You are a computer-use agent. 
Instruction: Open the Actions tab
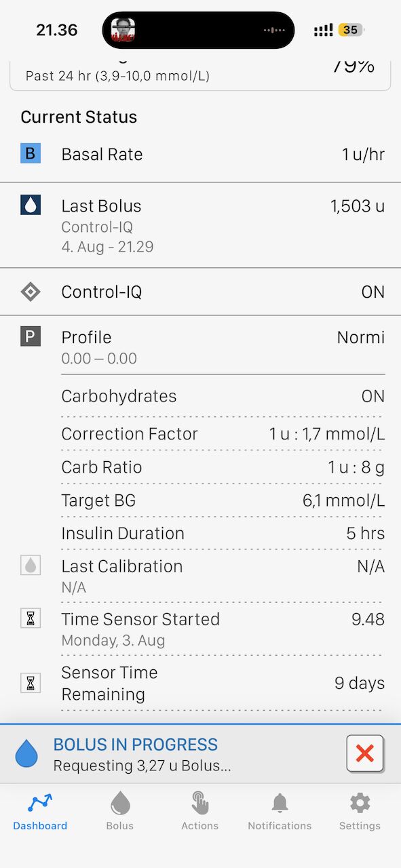200,811
